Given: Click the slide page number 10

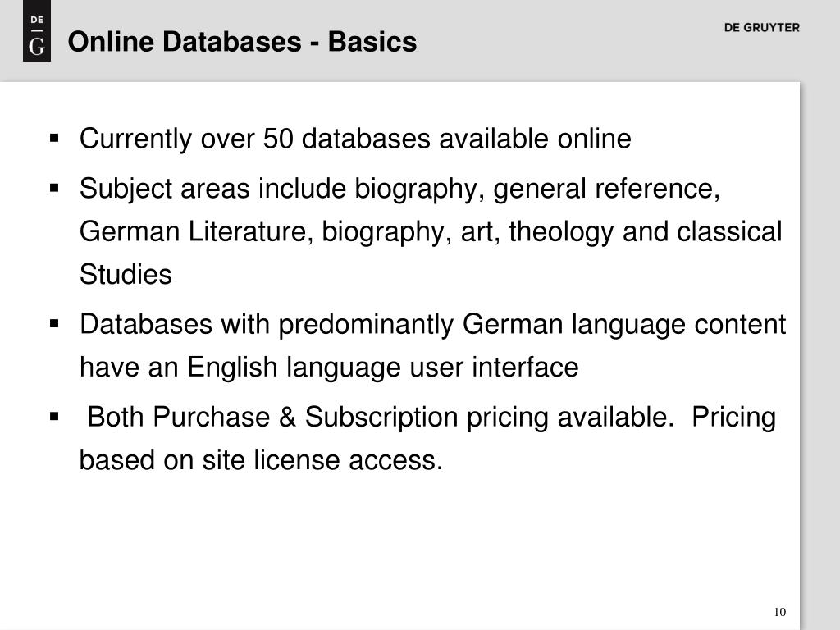Looking at the screenshot, I should click(x=779, y=612).
